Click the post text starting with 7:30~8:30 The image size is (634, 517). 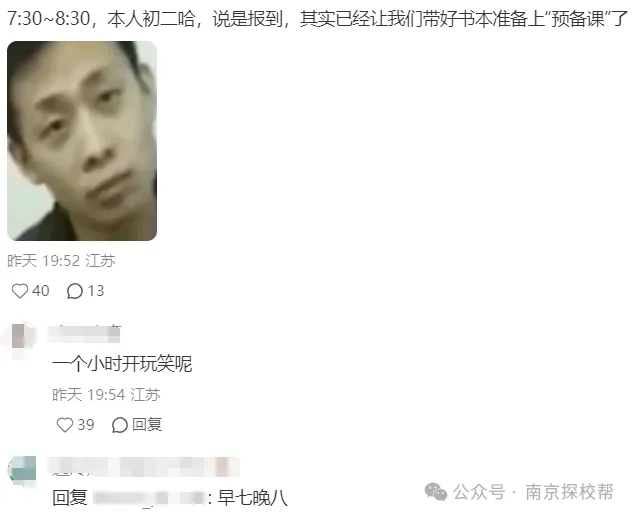(x=317, y=19)
